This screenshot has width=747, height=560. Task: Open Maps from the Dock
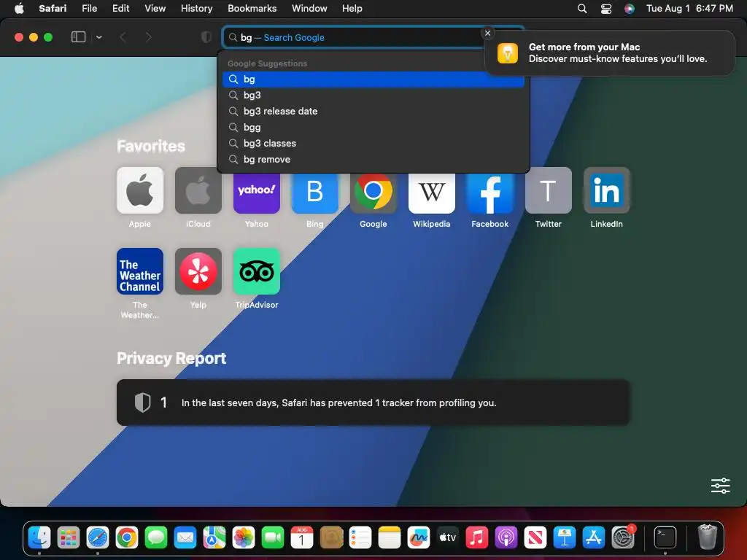click(x=214, y=537)
